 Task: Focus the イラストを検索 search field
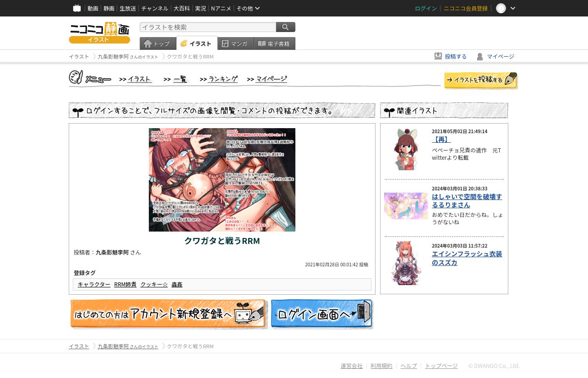coord(208,27)
